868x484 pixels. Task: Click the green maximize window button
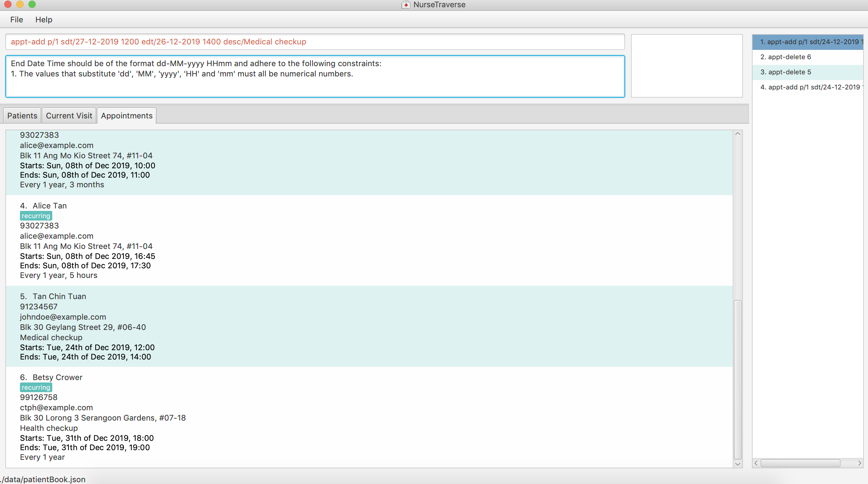point(32,4)
